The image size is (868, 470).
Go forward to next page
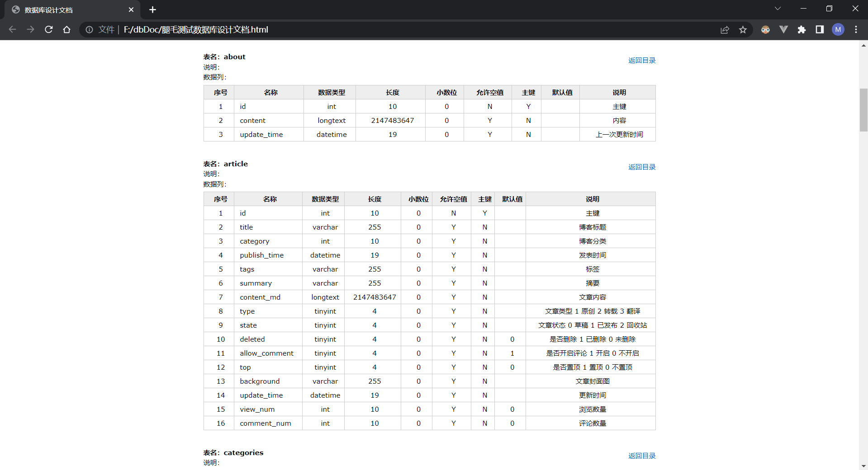click(x=30, y=29)
